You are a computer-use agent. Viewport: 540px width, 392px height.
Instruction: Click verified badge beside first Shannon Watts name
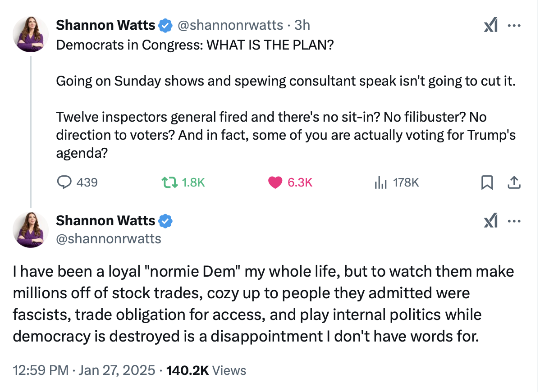coord(165,26)
